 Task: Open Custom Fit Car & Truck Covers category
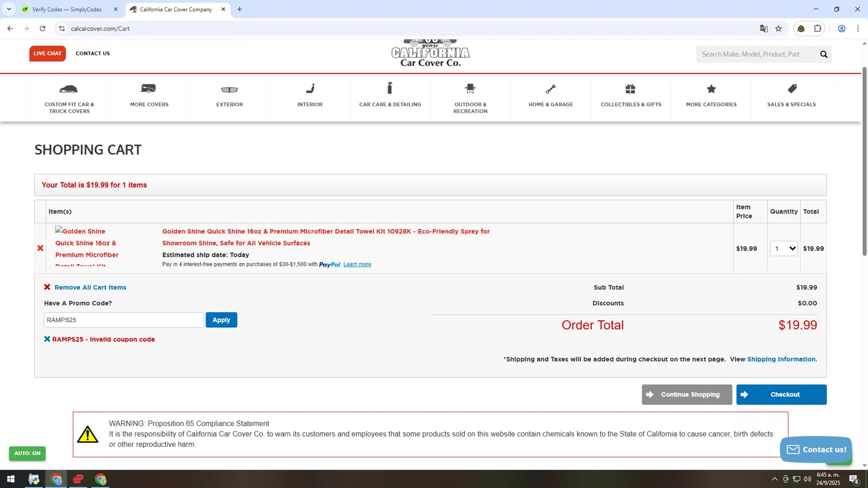tap(69, 98)
